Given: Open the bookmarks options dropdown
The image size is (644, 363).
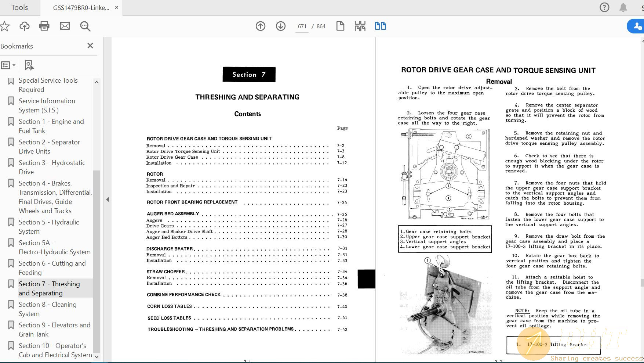Looking at the screenshot, I should 9,65.
